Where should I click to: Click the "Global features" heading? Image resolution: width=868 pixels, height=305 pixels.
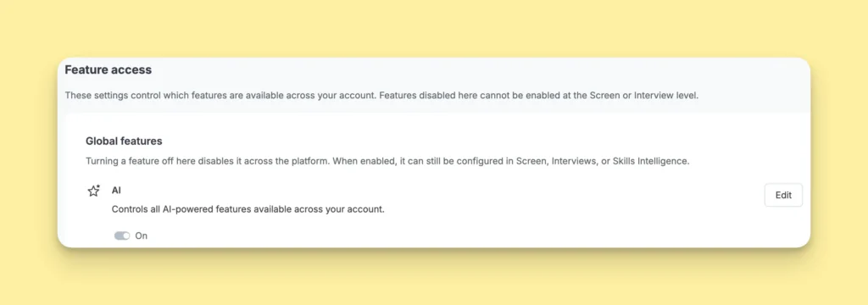click(124, 141)
